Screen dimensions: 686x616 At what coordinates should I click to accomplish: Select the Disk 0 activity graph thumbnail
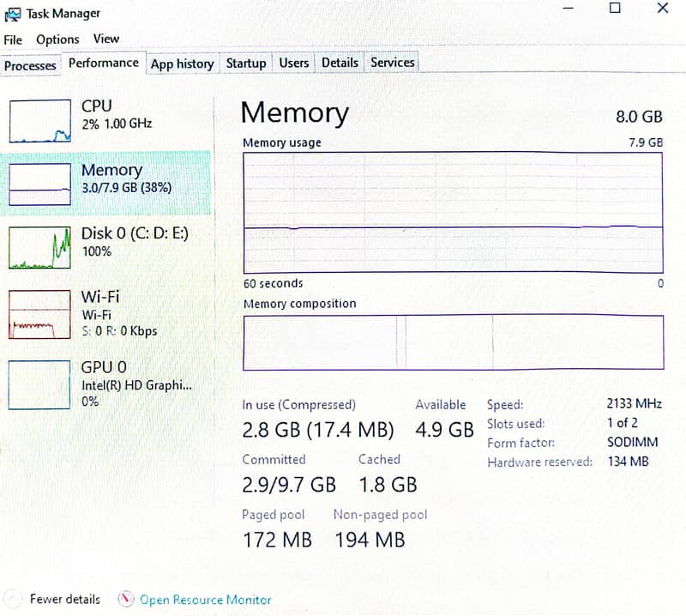coord(40,247)
